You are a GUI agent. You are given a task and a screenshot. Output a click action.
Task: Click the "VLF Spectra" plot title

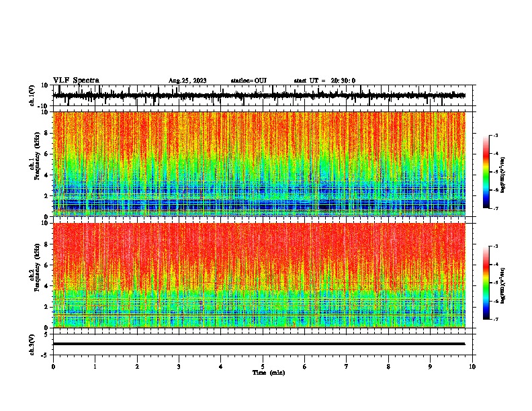click(x=76, y=81)
